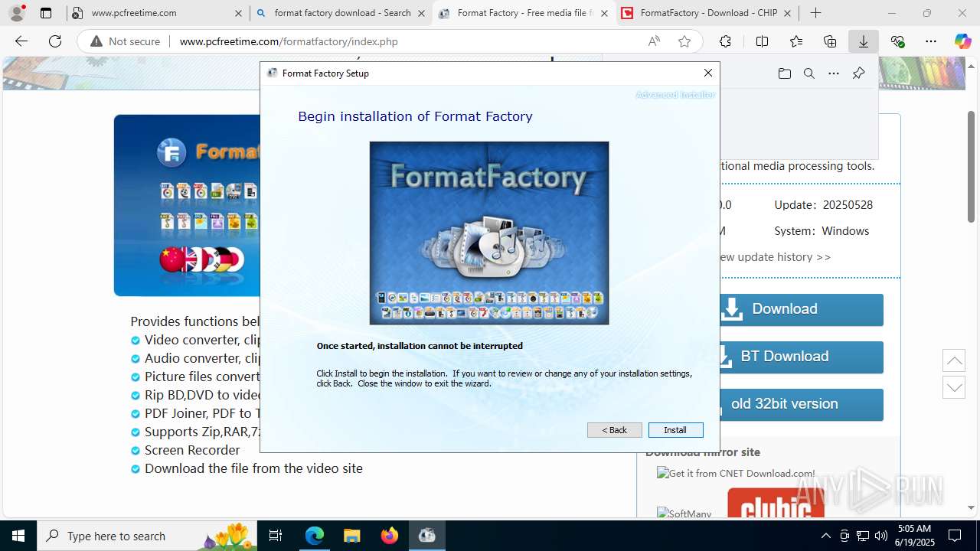Open downloads folder icon in panel
Viewport: 980px width, 551px height.
coord(784,73)
